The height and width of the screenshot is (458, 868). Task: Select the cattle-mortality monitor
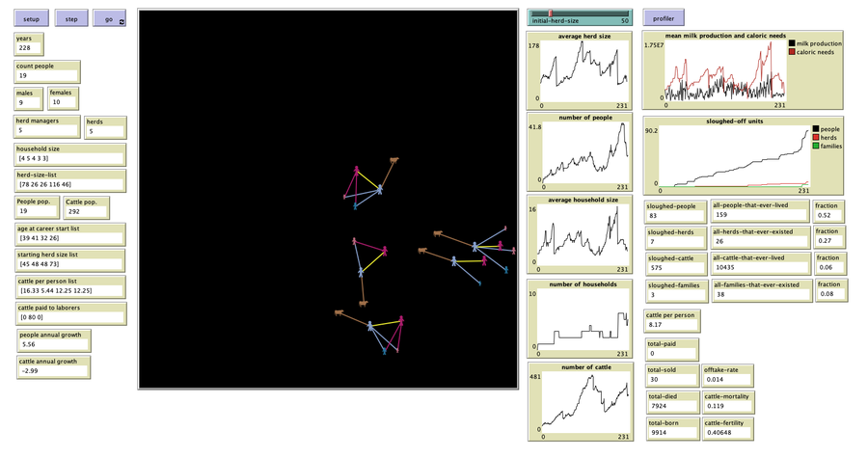point(728,402)
